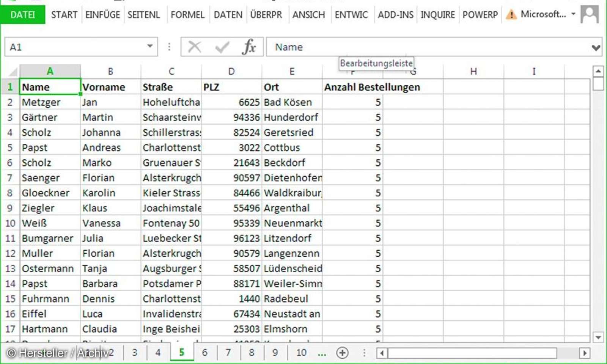The image size is (607, 364).
Task: Open the Name Box dropdown arrow
Action: click(x=149, y=47)
